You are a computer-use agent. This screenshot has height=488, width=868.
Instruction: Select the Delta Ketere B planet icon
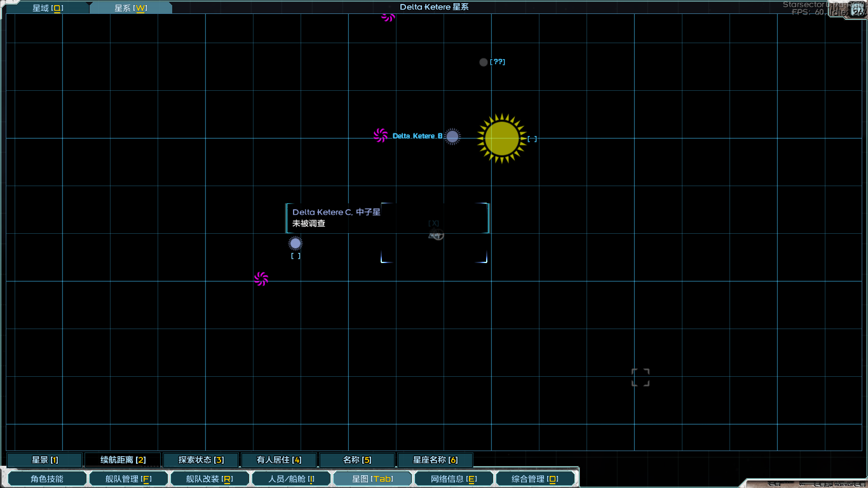click(x=452, y=137)
